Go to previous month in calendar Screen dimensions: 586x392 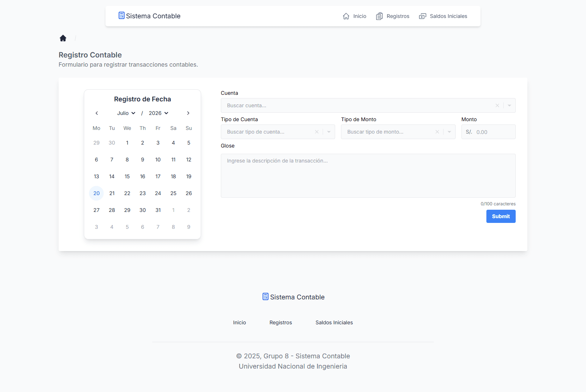pos(97,113)
